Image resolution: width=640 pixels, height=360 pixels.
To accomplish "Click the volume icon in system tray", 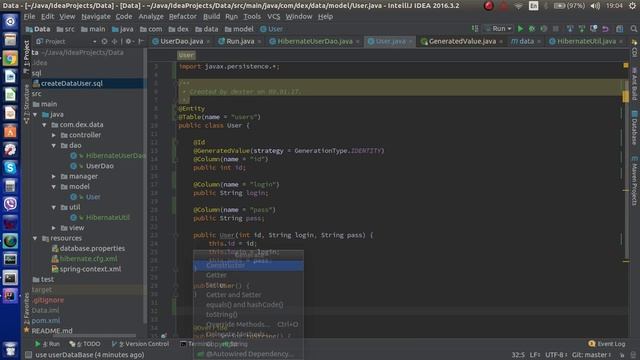I will click(x=596, y=6).
